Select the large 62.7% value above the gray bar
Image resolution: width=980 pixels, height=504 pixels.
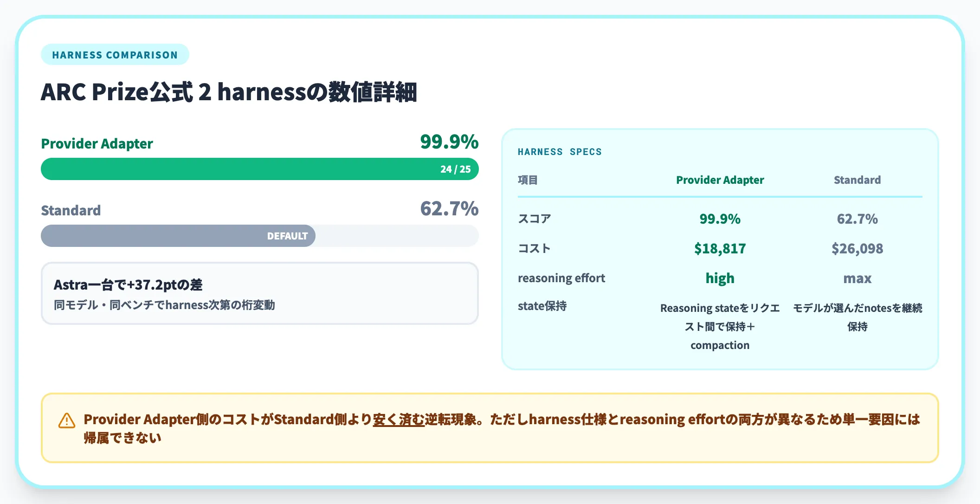click(449, 209)
